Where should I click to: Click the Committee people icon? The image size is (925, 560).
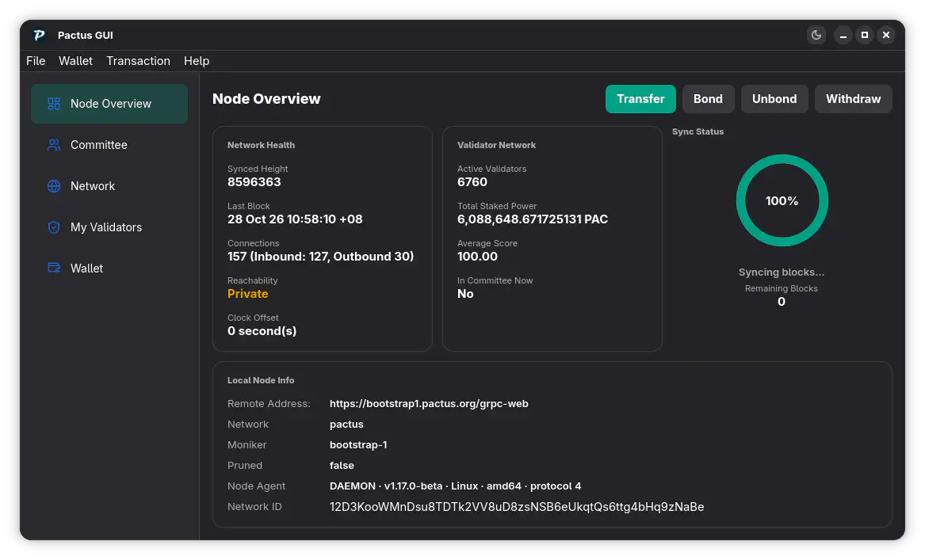[x=54, y=145]
